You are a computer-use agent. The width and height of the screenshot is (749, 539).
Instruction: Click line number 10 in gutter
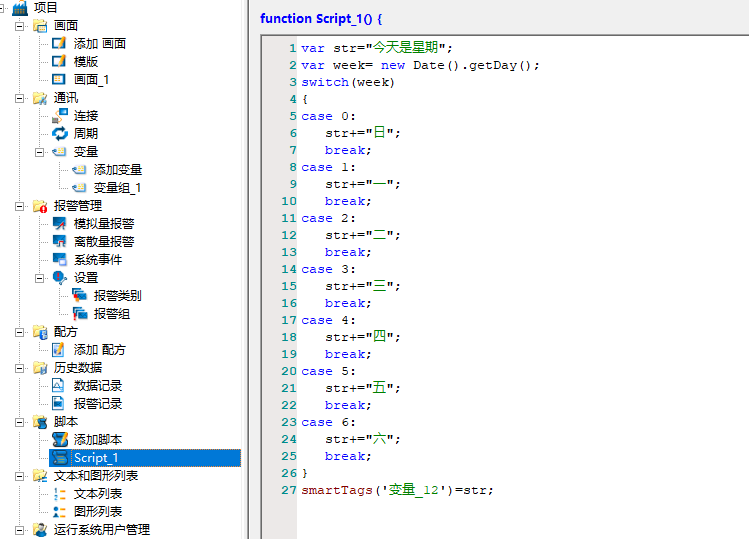tap(289, 201)
